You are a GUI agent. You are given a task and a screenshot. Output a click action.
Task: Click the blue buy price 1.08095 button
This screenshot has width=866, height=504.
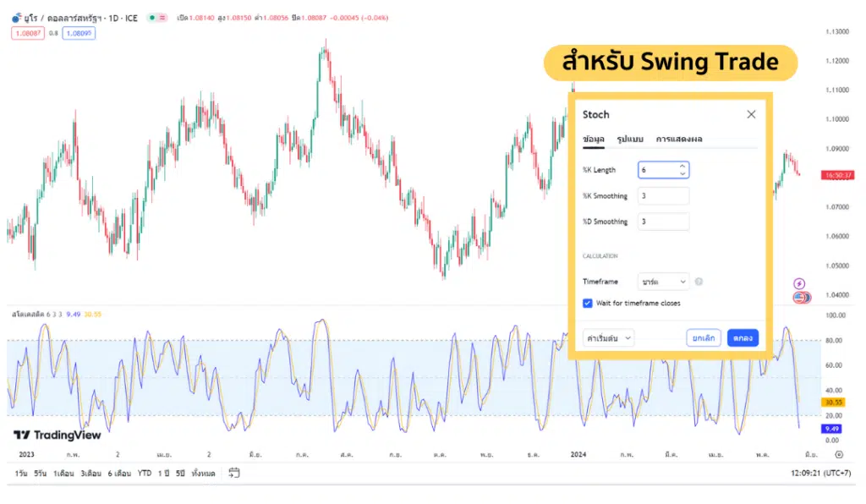pos(79,33)
